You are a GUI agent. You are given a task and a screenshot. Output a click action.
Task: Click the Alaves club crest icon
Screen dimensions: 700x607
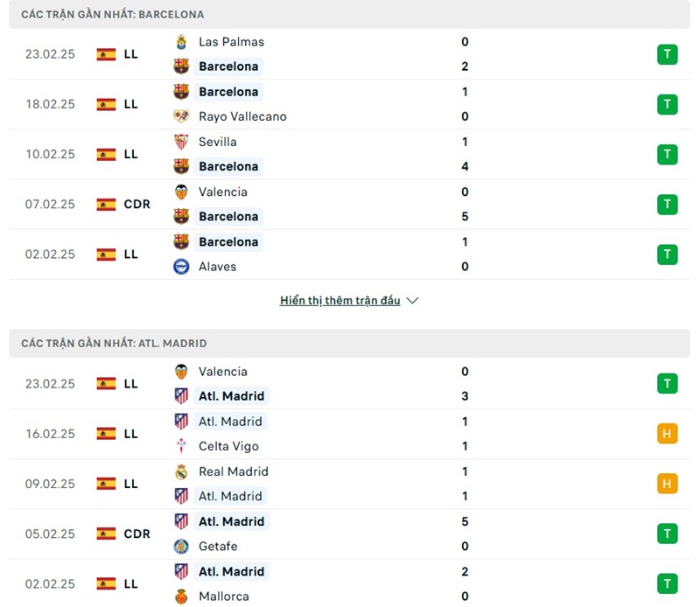(181, 267)
